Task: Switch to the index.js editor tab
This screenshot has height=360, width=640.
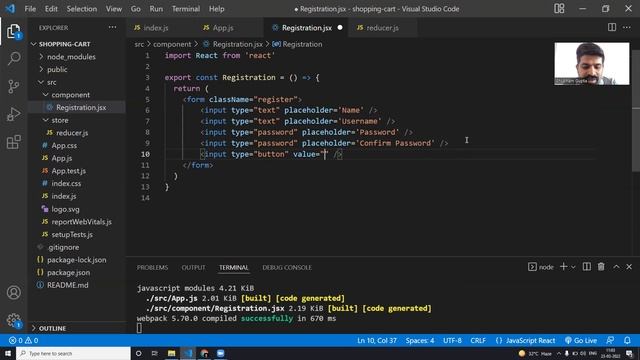Action: [156, 28]
